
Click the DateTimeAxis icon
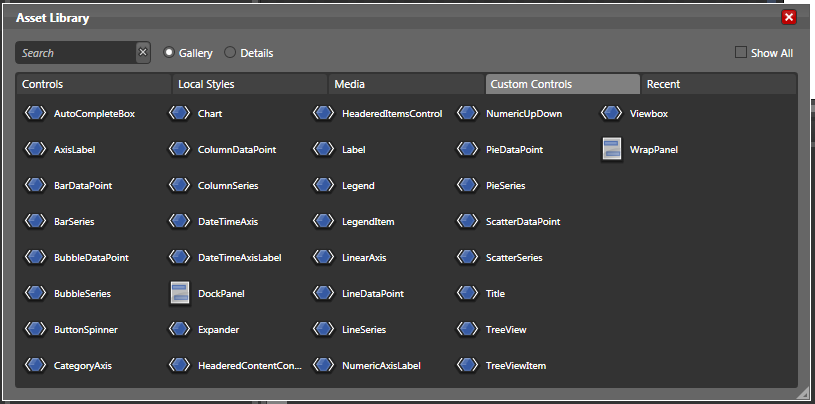pos(179,221)
